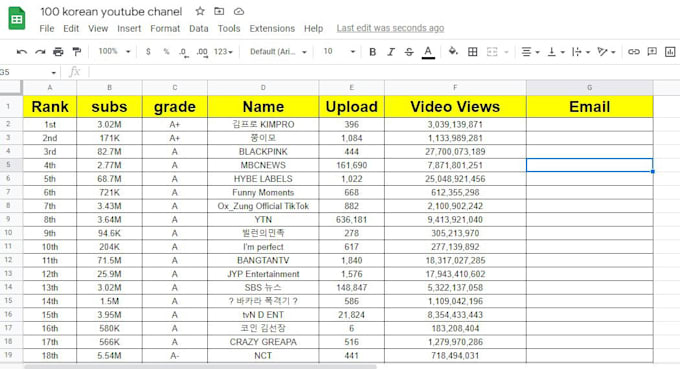This screenshot has height=369, width=680.
Task: Open the Edit menu
Action: pyautogui.click(x=71, y=29)
